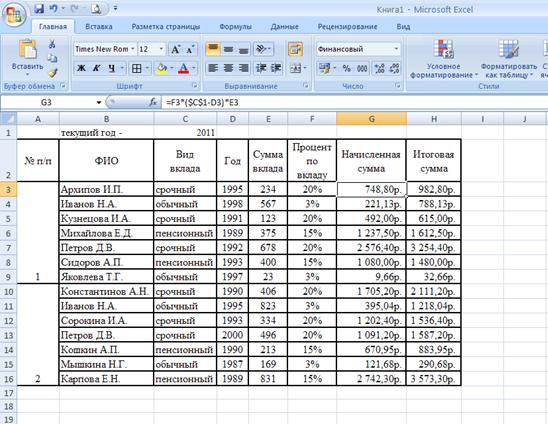This screenshot has height=424, width=548.
Task: Apply percent style format
Action: pos(346,69)
